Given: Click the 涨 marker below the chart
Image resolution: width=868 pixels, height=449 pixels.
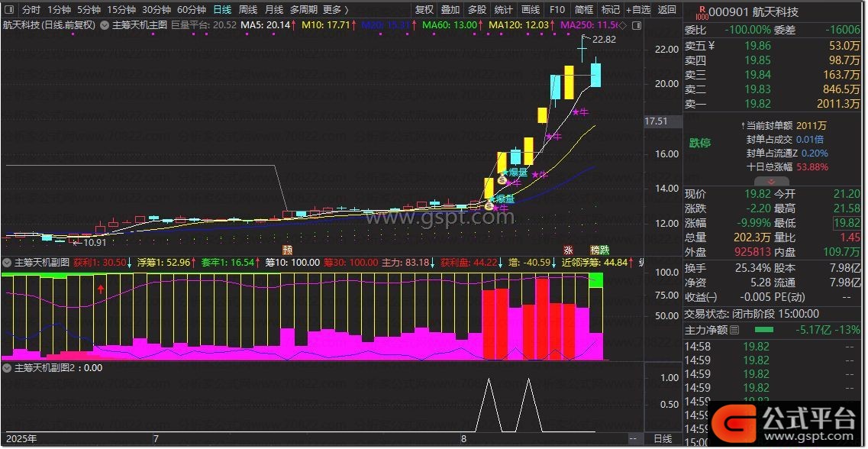Looking at the screenshot, I should (x=568, y=250).
